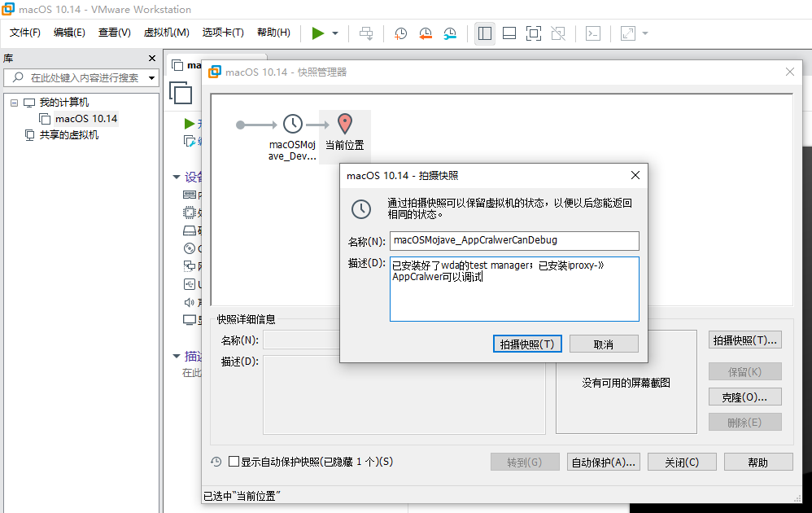
Task: Enter full screen mode icon
Action: coord(534,33)
